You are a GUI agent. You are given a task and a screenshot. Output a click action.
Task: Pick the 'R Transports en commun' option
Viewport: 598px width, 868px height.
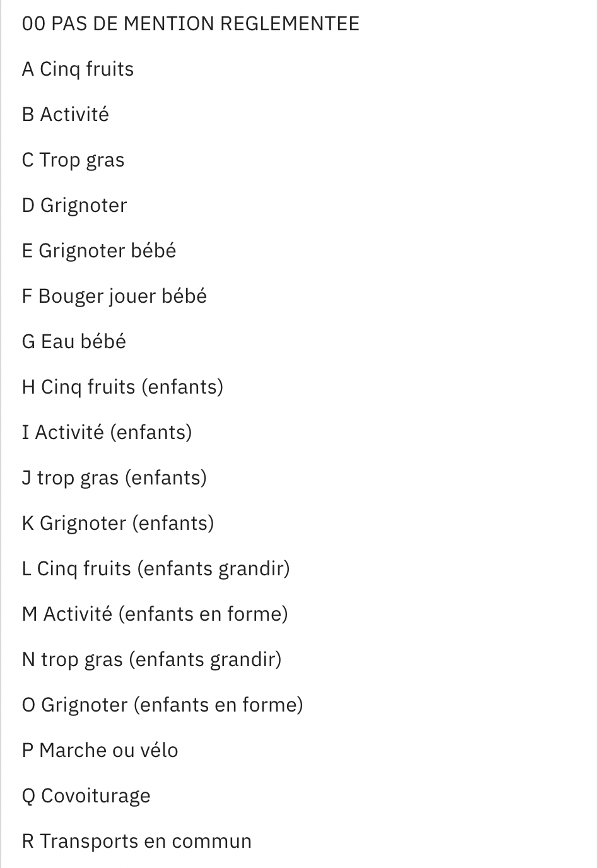tap(136, 842)
